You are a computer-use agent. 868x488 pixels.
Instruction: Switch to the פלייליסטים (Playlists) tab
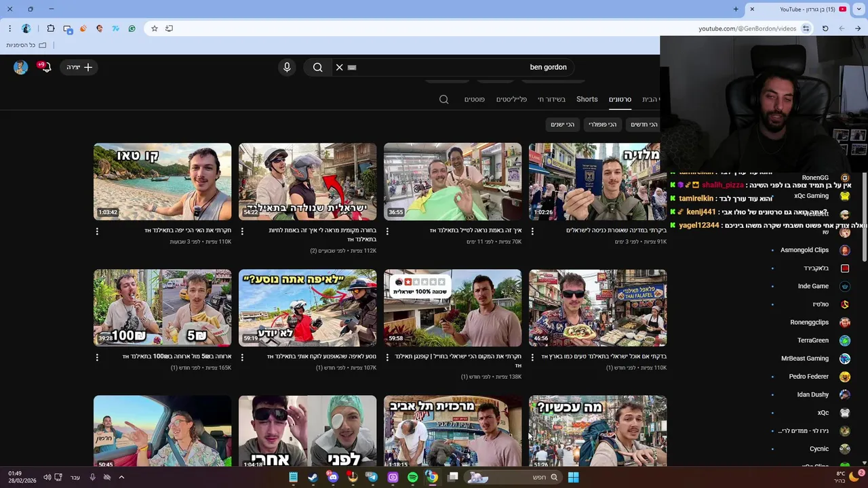click(511, 100)
